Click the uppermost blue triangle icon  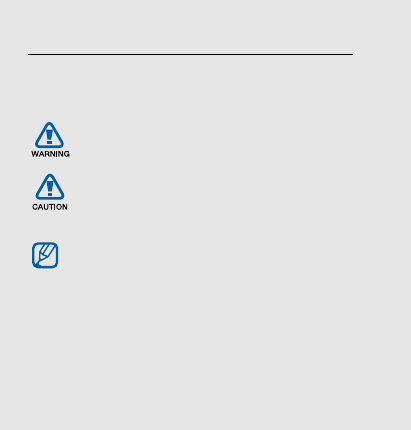(x=49, y=135)
